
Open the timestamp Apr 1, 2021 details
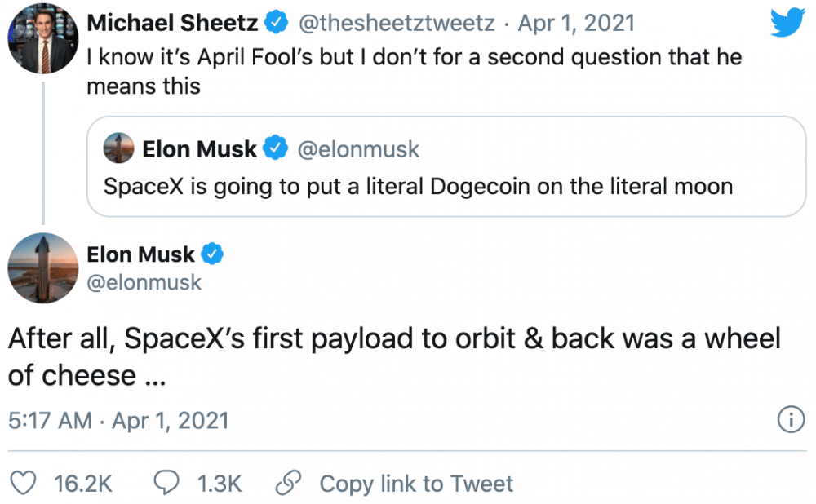[x=576, y=22]
